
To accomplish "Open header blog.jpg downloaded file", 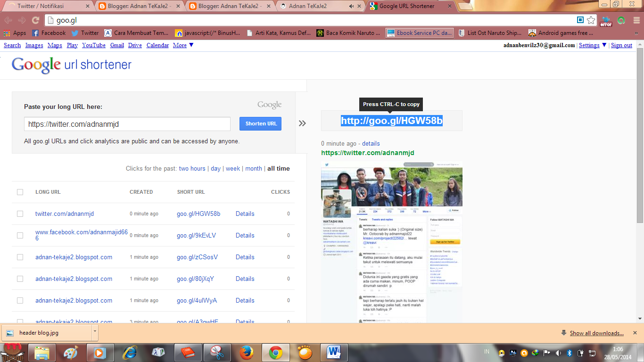I will (46, 332).
